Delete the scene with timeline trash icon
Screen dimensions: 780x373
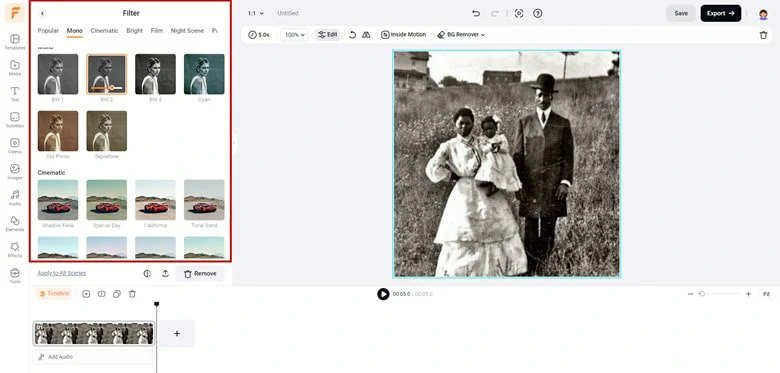pyautogui.click(x=132, y=294)
